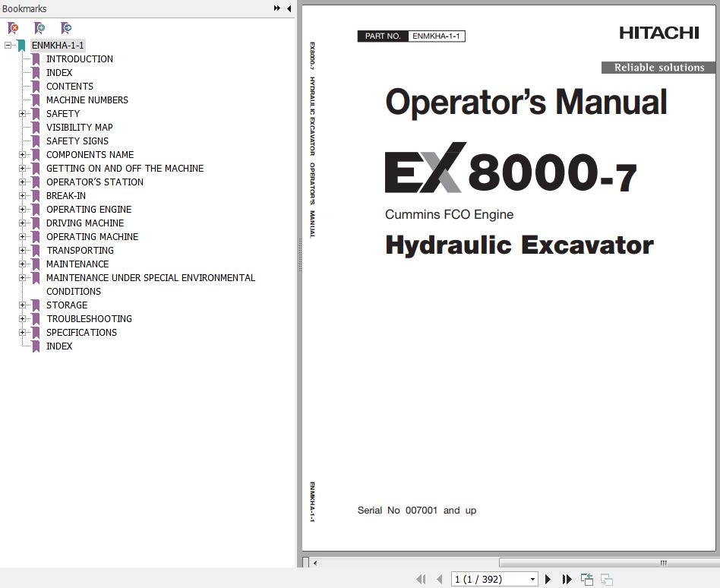Expand the SAFETY bookmark node
This screenshot has height=588, width=720.
click(x=22, y=113)
